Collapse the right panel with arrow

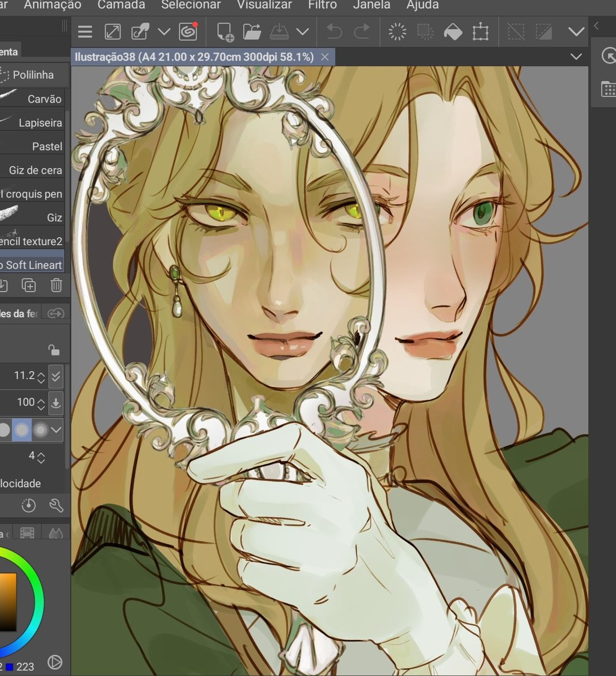click(596, 25)
